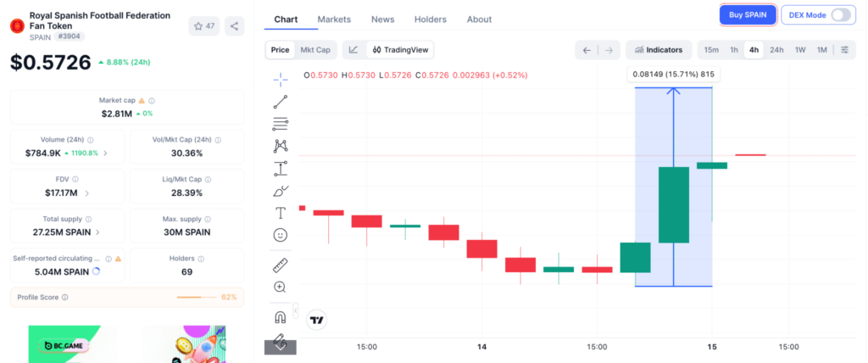The width and height of the screenshot is (868, 363).
Task: Expand the Volume (24h) details chevron
Action: pos(106,153)
